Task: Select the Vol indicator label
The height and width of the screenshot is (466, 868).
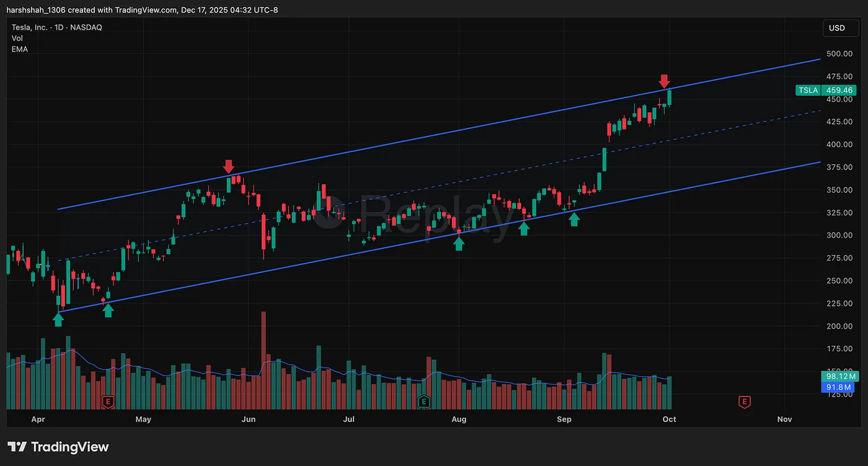Action: [x=17, y=38]
